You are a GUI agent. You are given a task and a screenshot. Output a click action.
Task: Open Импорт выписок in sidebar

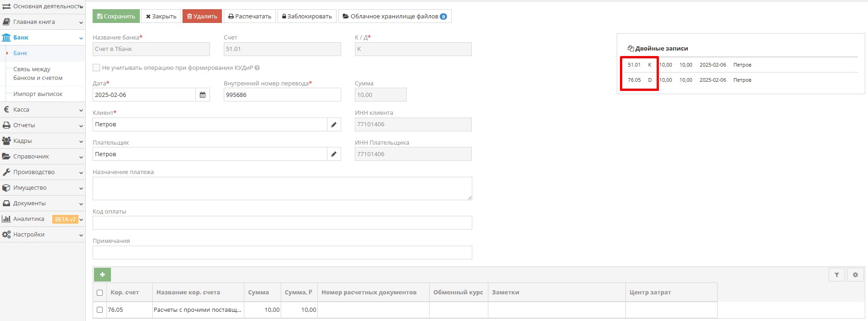(38, 94)
